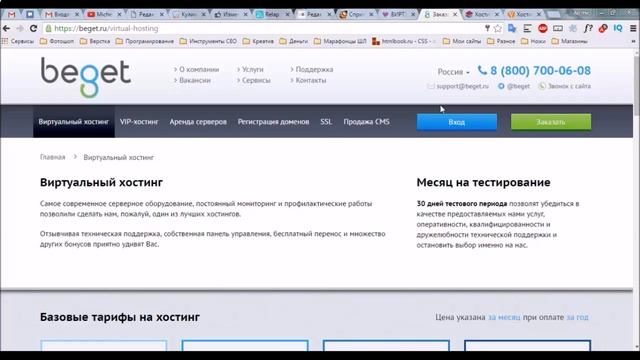Click the IQ extension icon
Screen dimensions: 640x360
618,28
